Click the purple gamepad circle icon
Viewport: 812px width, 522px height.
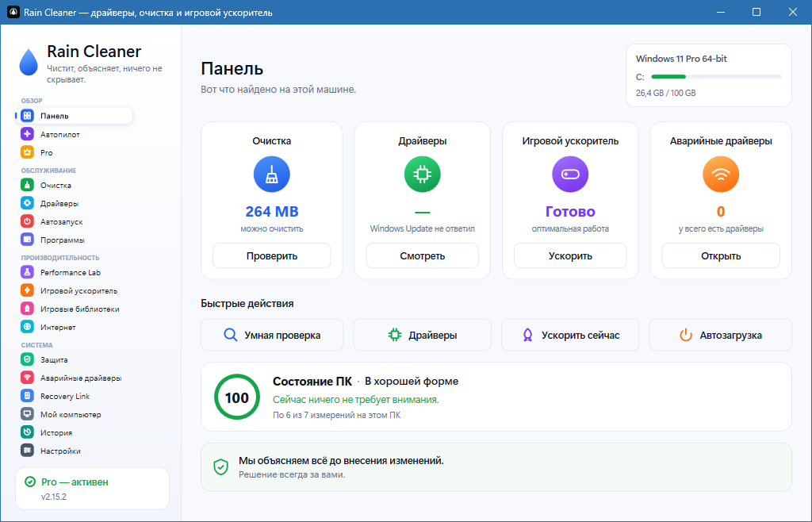(x=570, y=175)
